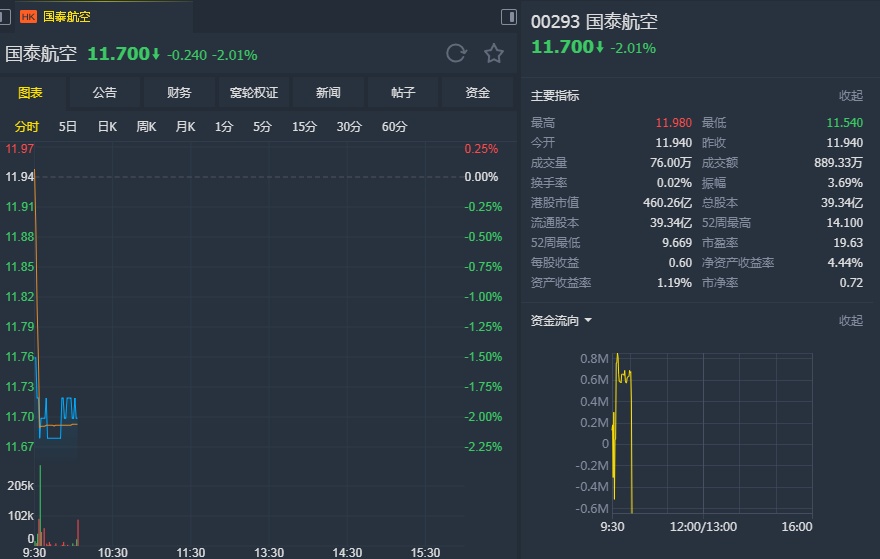Screen dimensions: 880x559
Task: Click the 资产收益率 value 1.19%
Action: coord(674,283)
